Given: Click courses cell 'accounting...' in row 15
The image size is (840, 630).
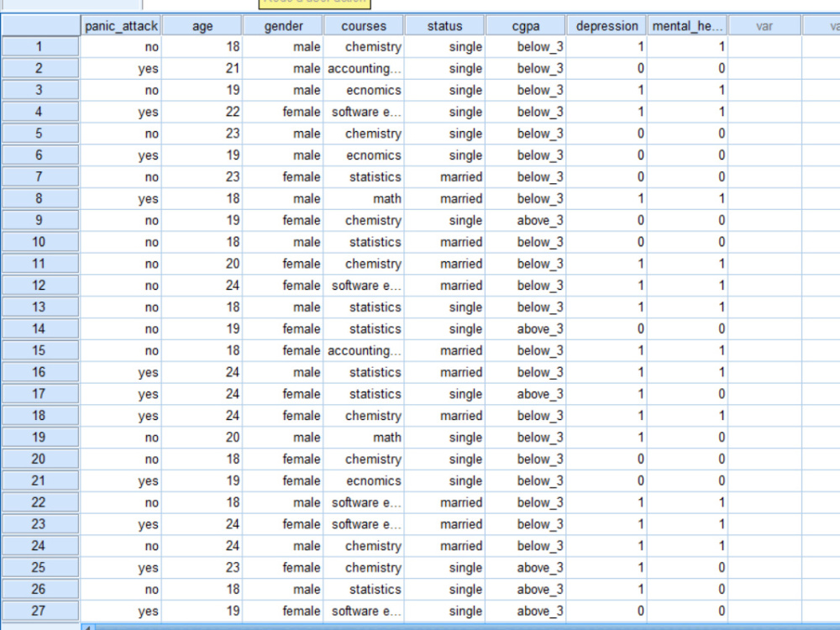Looking at the screenshot, I should [364, 350].
